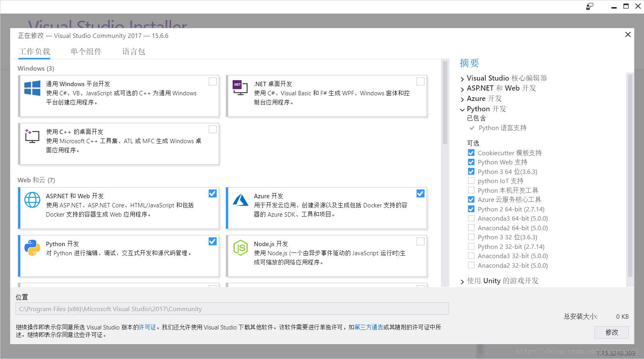This screenshot has height=359, width=644.
Task: Click the 修改 button
Action: [x=612, y=332]
